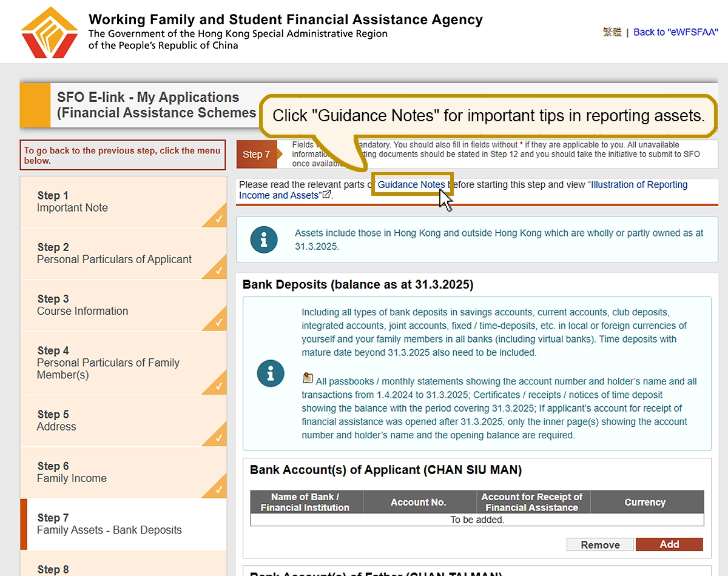Screen dimensions: 728x576
Task: Click the external link icon after Illustration link
Action: [x=326, y=195]
